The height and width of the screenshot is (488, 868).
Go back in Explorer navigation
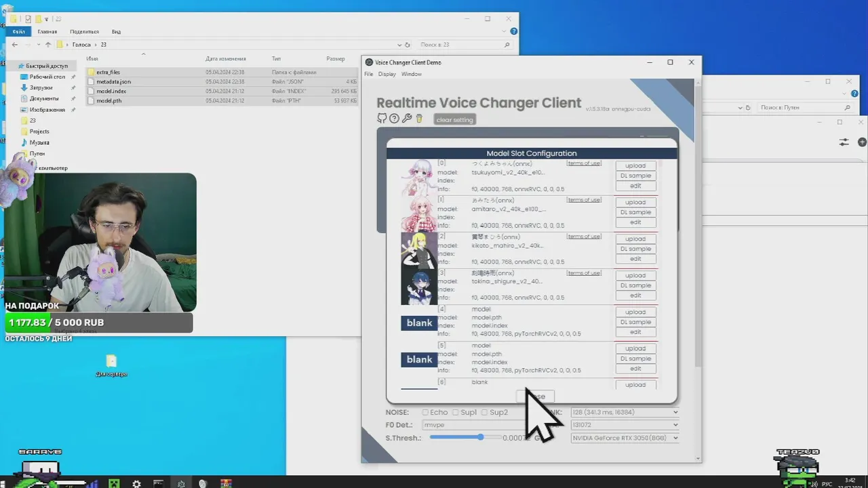pos(15,45)
